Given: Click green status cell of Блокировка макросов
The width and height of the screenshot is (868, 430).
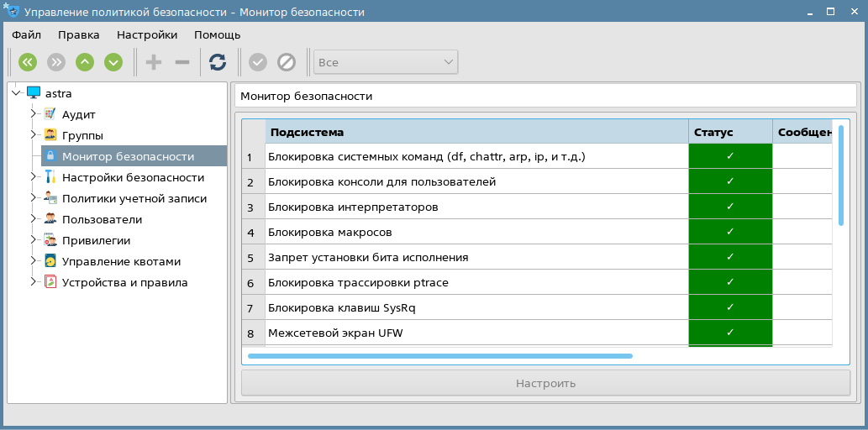Looking at the screenshot, I should click(x=730, y=232).
